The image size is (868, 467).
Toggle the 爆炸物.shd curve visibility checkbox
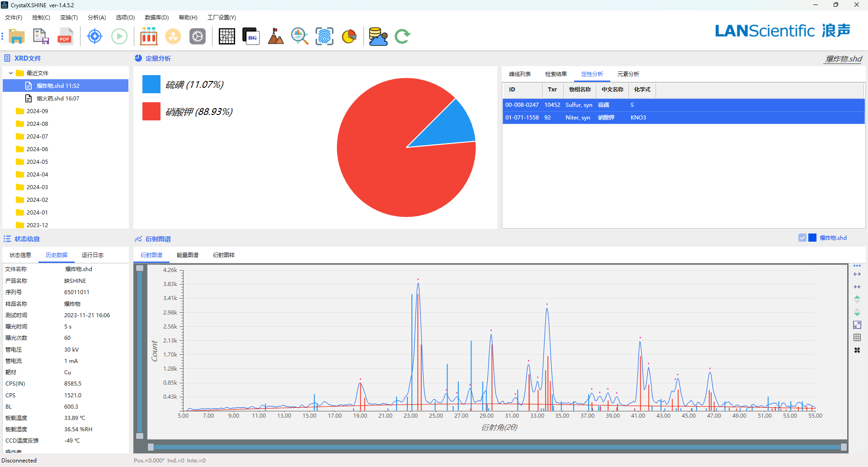point(802,238)
